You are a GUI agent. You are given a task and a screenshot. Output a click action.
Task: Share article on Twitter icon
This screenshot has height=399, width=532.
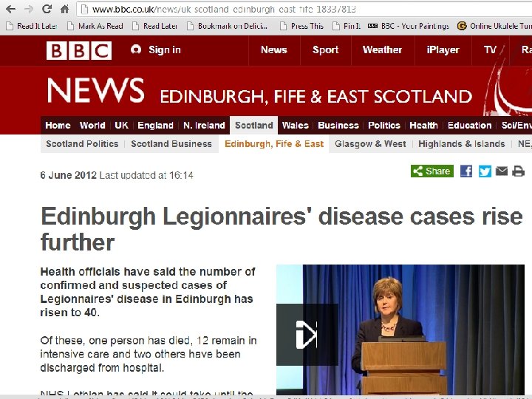tap(485, 171)
